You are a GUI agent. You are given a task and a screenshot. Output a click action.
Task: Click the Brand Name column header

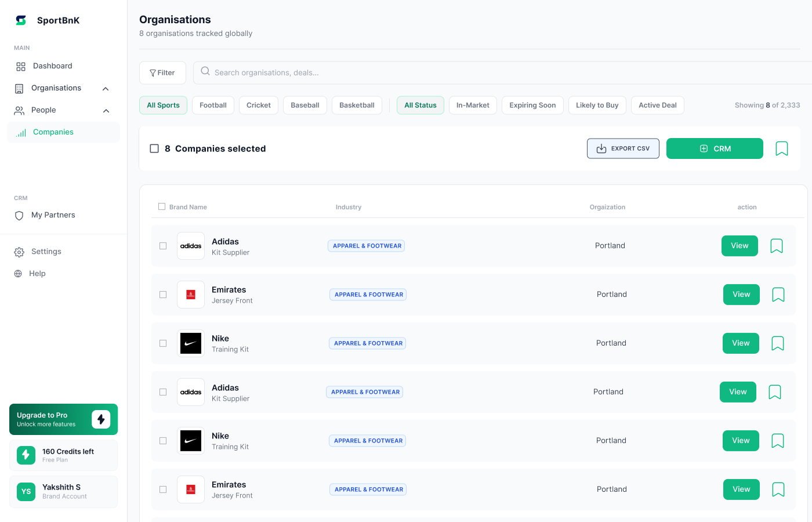pos(188,207)
